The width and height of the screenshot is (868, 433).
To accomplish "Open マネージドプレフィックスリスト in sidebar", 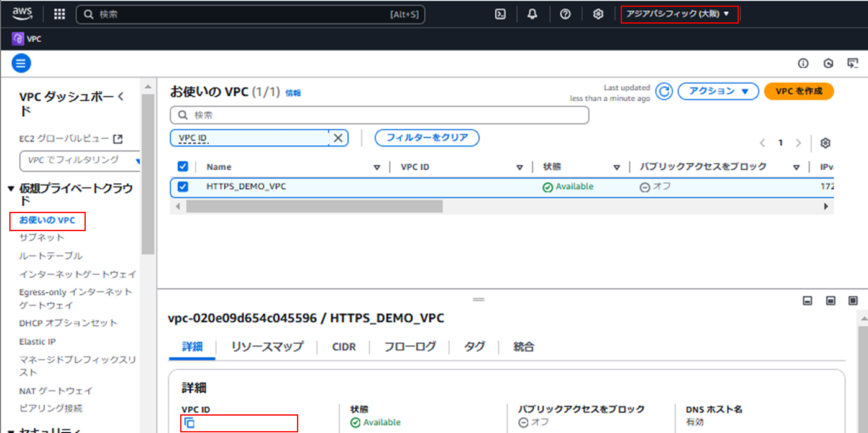I will 78,366.
